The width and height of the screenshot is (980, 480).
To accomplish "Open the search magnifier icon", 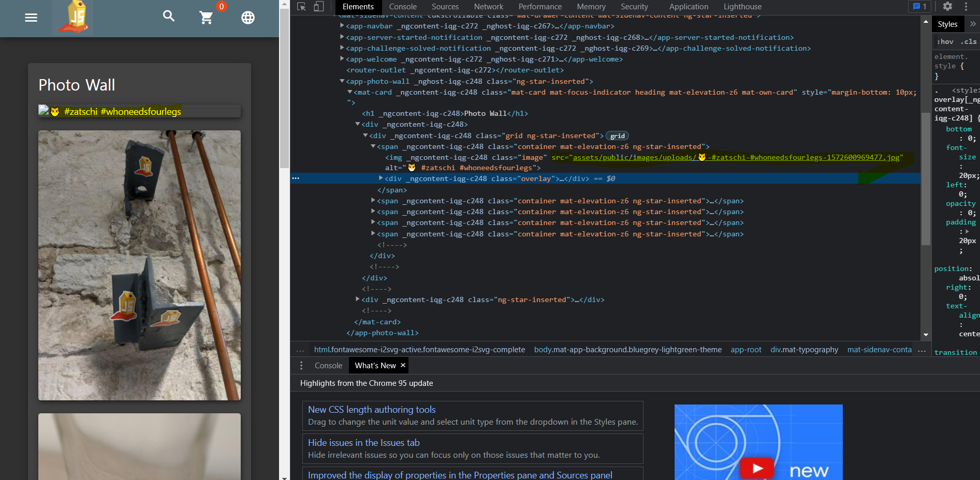I will 169,17.
